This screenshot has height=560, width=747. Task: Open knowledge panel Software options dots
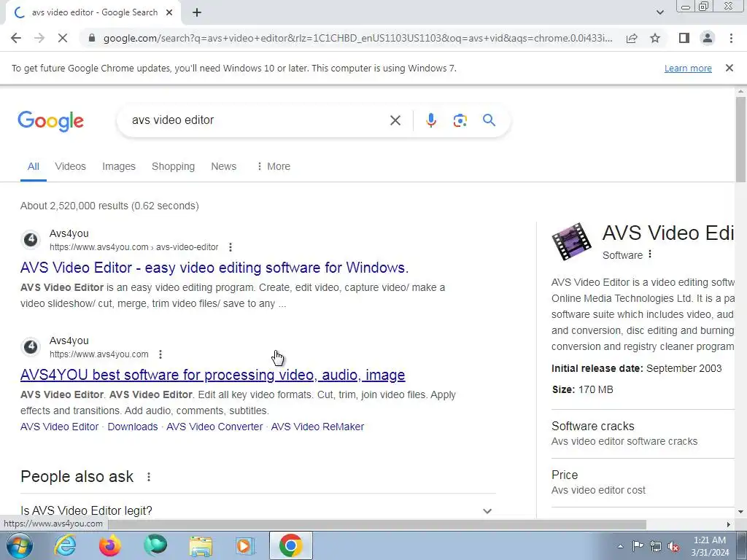[x=650, y=254]
